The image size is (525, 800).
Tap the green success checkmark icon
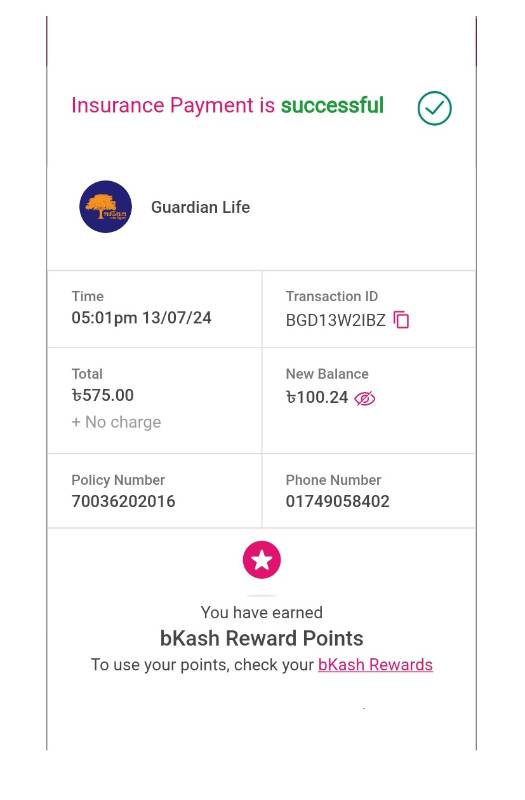[434, 108]
